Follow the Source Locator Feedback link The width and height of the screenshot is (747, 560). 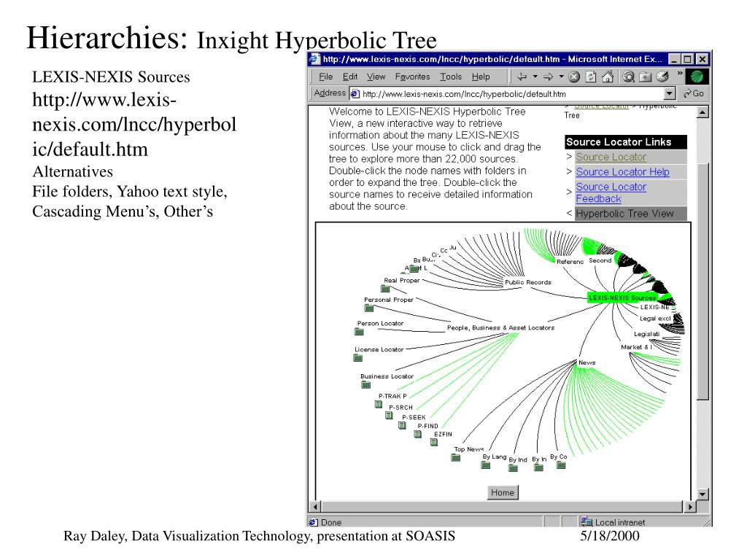(611, 192)
